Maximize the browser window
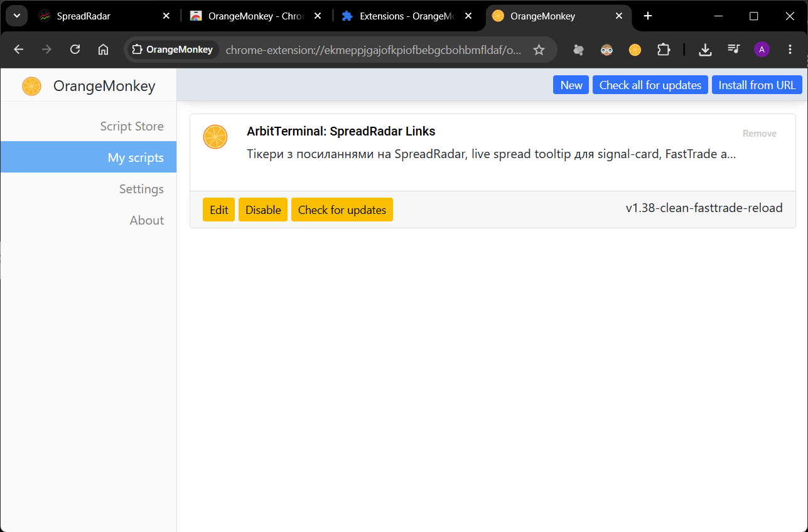 [x=754, y=16]
